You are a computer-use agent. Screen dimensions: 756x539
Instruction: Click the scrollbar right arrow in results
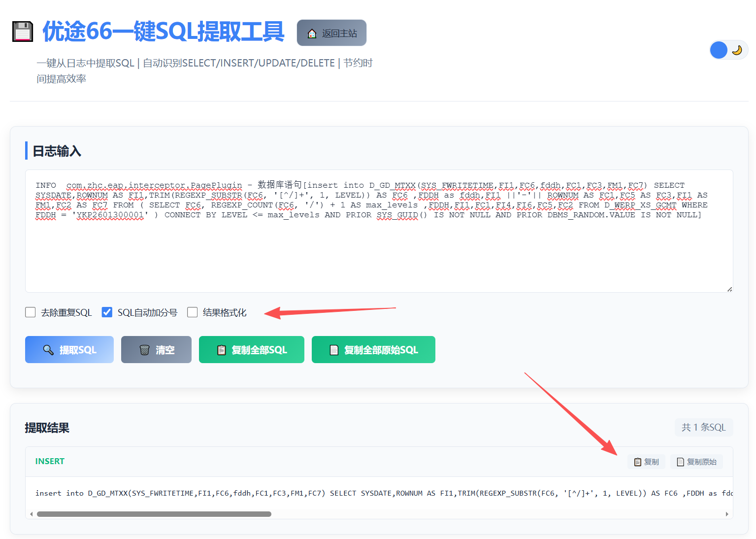point(727,514)
